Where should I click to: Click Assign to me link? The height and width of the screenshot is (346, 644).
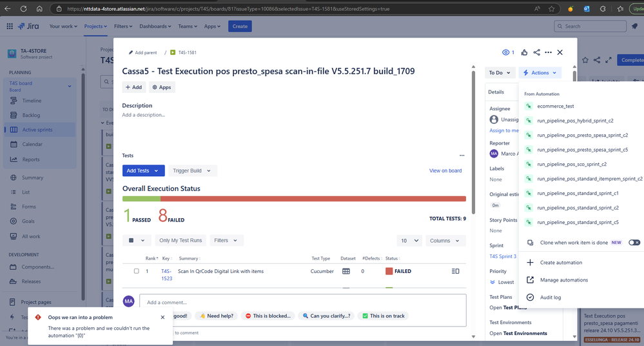[504, 130]
